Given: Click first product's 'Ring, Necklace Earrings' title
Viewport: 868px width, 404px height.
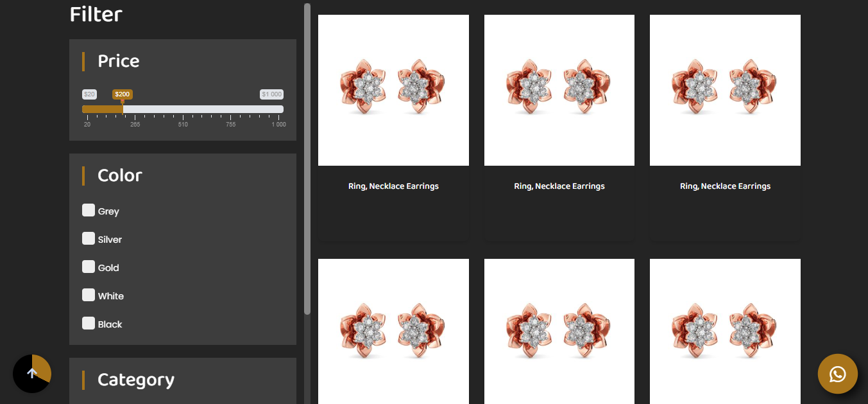Looking at the screenshot, I should (393, 186).
